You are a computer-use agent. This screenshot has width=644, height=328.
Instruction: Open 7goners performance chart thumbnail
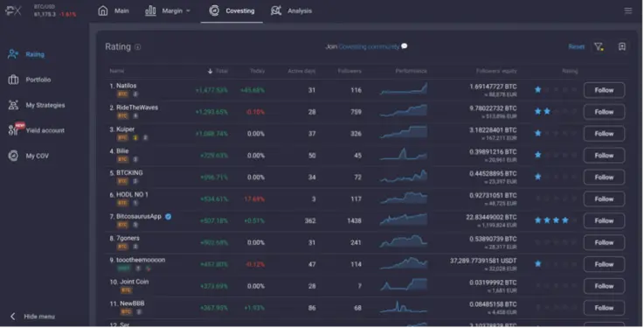click(404, 241)
